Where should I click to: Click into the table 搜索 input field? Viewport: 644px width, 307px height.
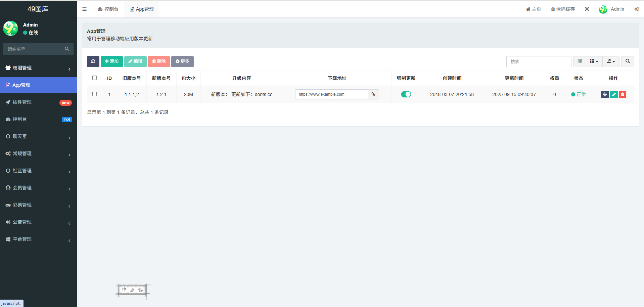539,61
